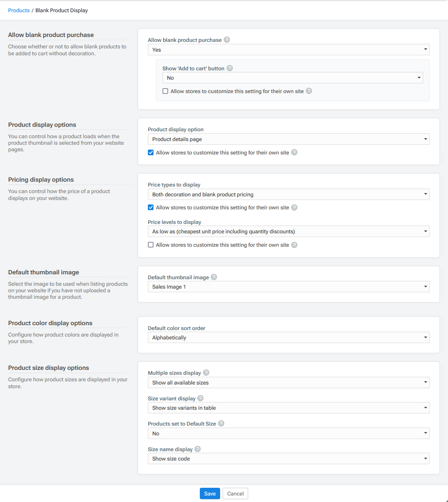
Task: View help for 'Default thumbnail image'
Action: click(x=214, y=277)
